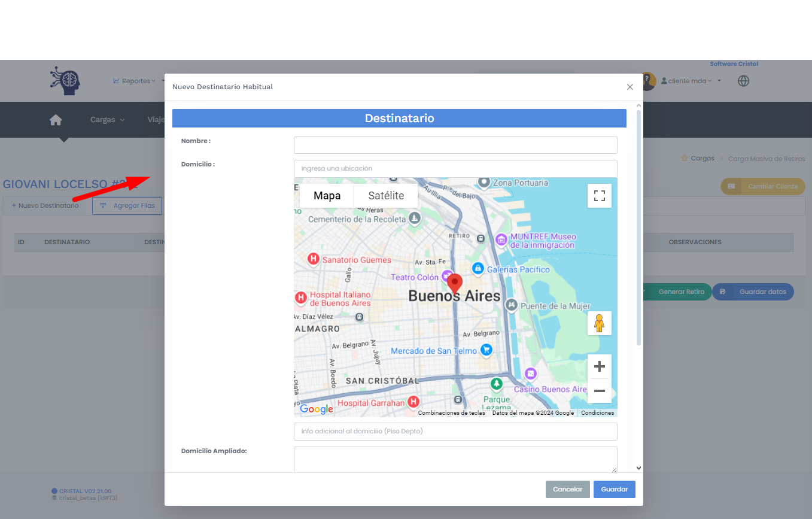Click the red location pin marker
The height and width of the screenshot is (519, 812).
(455, 283)
